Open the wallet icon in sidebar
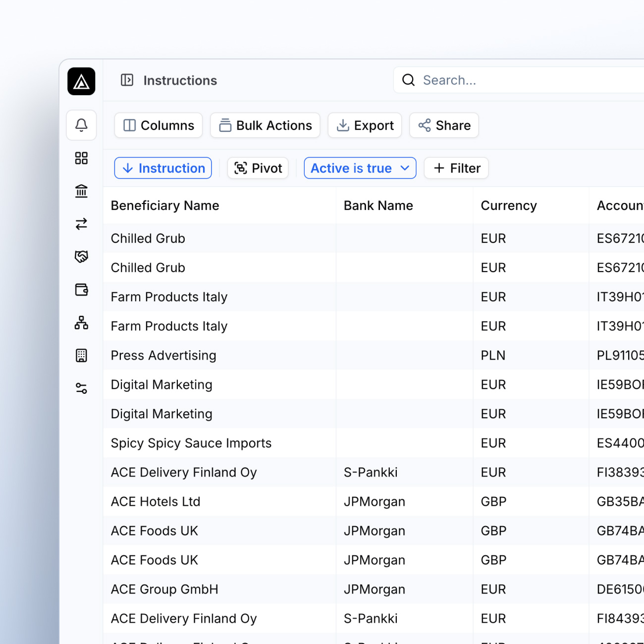Image resolution: width=644 pixels, height=644 pixels. [x=81, y=290]
